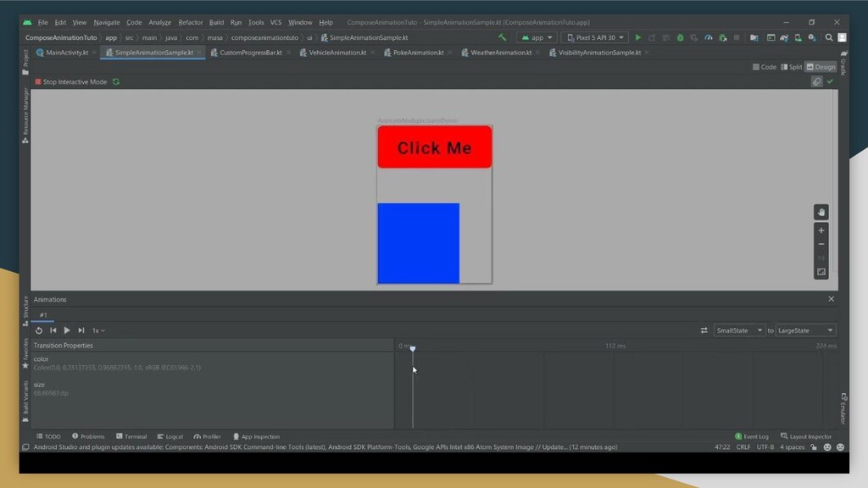Image resolution: width=868 pixels, height=488 pixels.
Task: Switch editor to Code view
Action: pos(764,67)
